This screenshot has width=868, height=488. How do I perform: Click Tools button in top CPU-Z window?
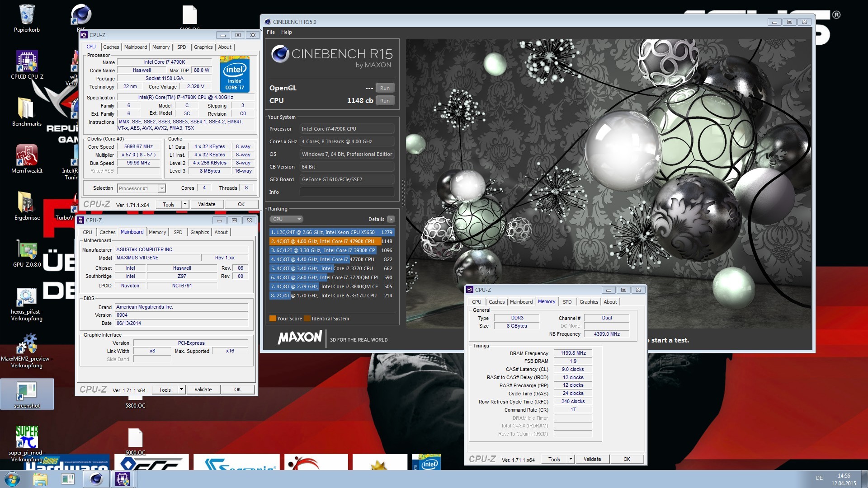tap(168, 204)
